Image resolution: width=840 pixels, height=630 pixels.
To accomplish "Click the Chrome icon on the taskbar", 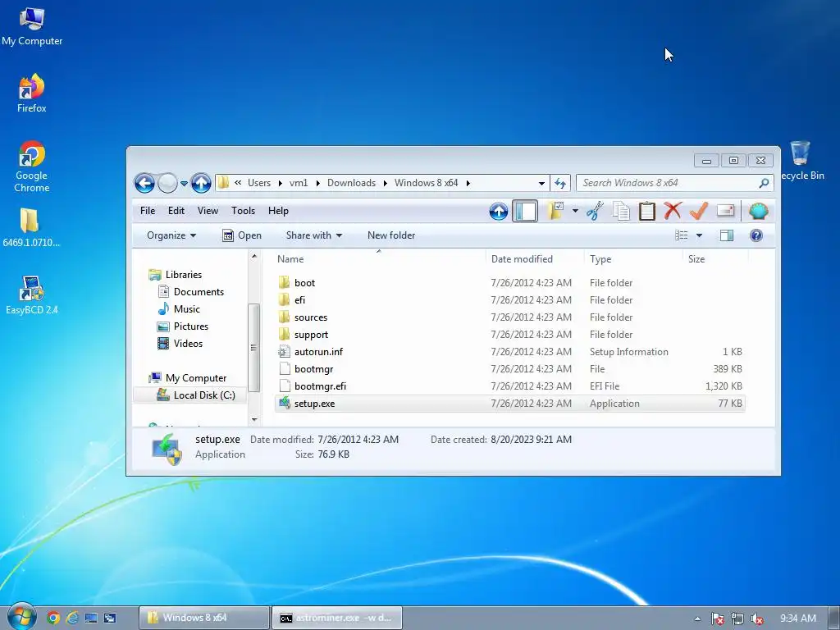I will [x=53, y=618].
